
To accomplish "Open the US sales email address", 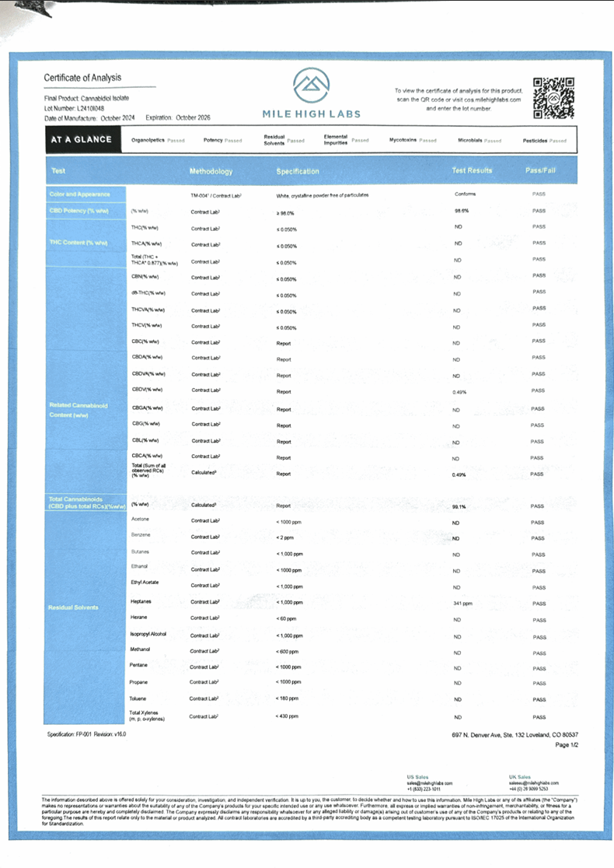I will point(429,782).
